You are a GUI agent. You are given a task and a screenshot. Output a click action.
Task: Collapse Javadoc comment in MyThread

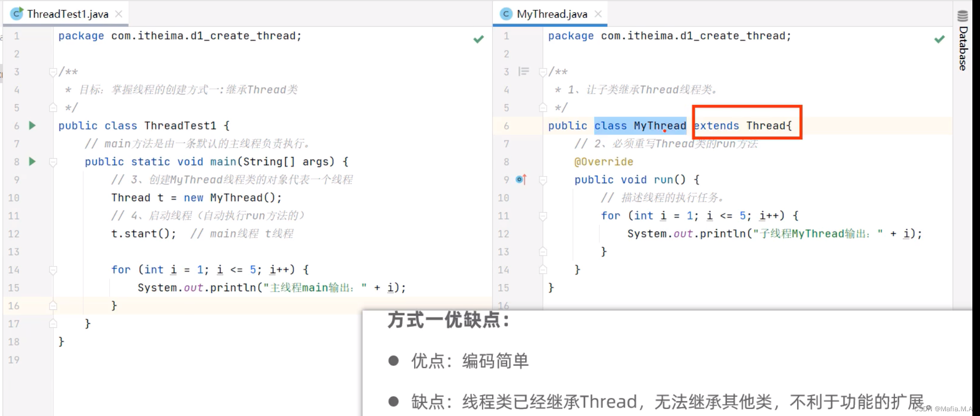[543, 72]
